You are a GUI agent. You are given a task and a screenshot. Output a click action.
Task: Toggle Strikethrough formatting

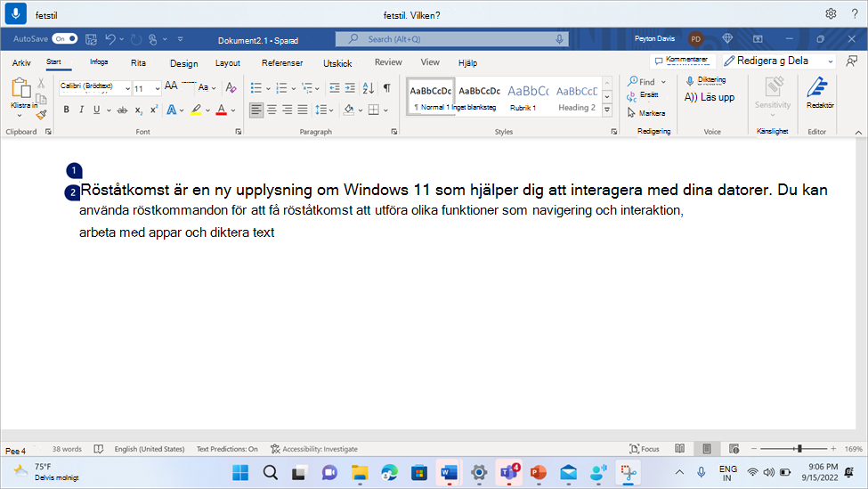[x=122, y=110]
